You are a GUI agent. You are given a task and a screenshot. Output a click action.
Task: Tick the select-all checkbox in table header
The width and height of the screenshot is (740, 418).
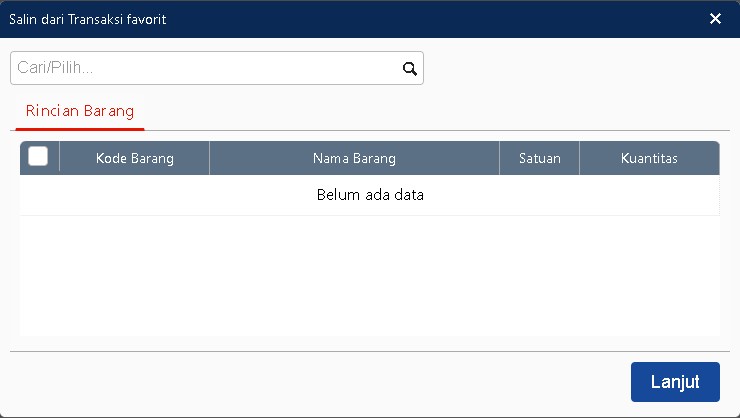(38, 157)
